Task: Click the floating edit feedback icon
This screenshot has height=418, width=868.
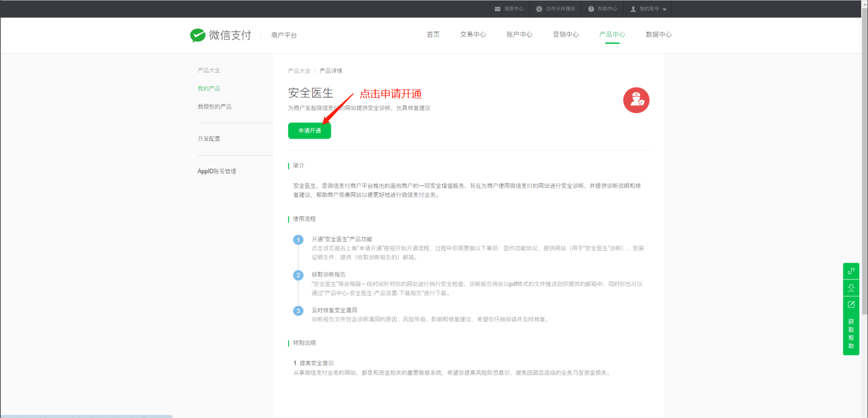Action: click(851, 304)
